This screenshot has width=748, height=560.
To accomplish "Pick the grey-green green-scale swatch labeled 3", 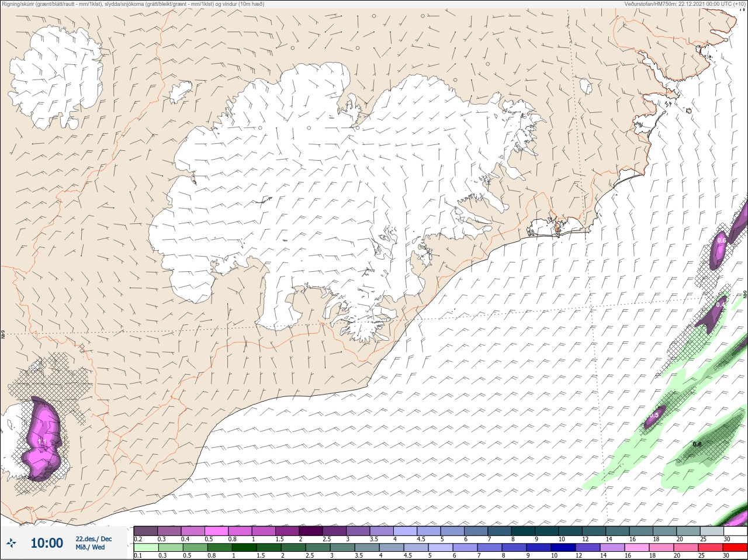I will point(342,548).
